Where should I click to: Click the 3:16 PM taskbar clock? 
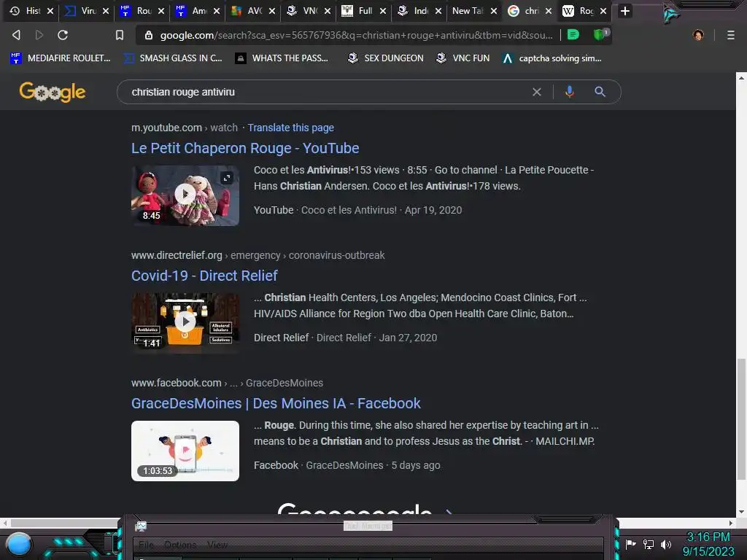click(708, 537)
